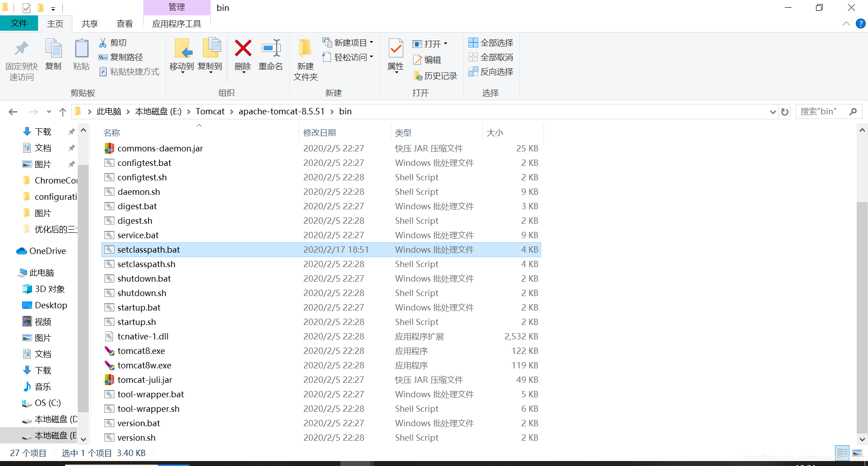Open the Open (打开) dropdown arrow

tap(445, 44)
